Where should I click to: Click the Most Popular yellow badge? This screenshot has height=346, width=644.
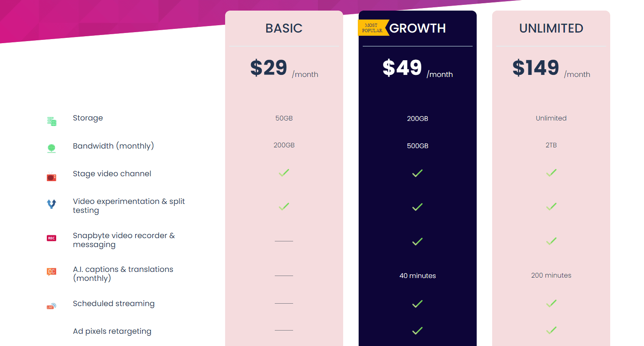click(373, 28)
